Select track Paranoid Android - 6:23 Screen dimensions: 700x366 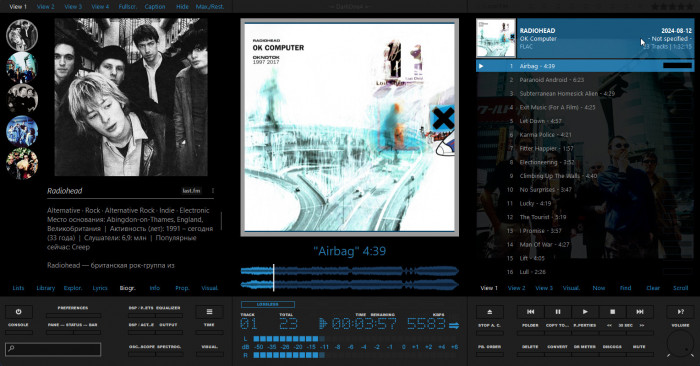click(x=585, y=80)
